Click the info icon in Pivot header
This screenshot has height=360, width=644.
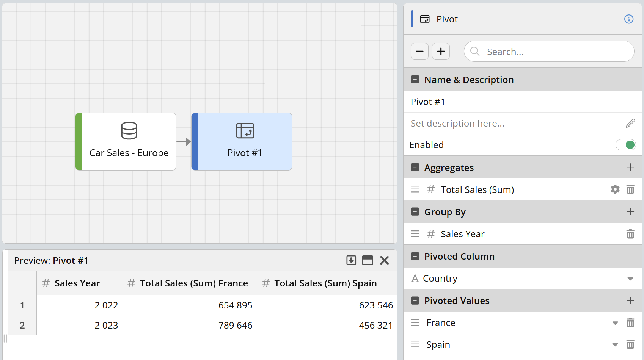tap(628, 19)
